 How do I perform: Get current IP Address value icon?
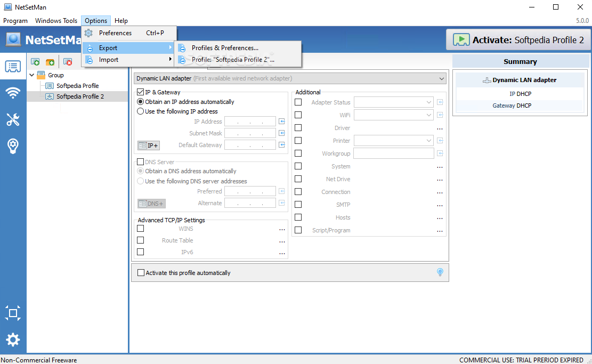click(x=282, y=121)
